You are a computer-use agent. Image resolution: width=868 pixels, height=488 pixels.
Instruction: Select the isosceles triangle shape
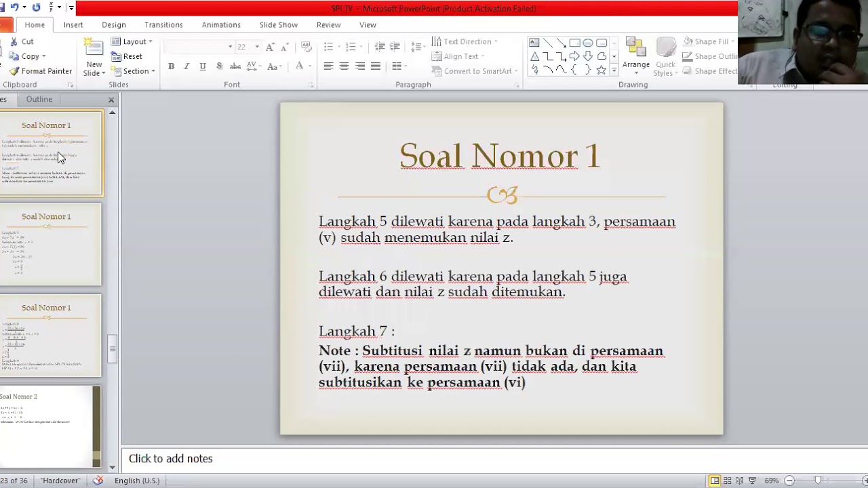coord(534,56)
